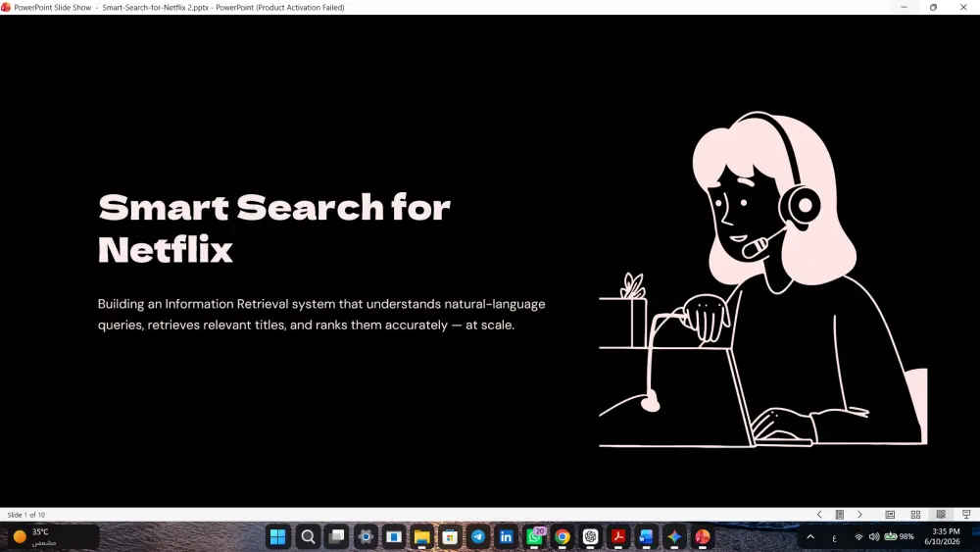The width and height of the screenshot is (980, 552).
Task: Open volume speaker control
Action: click(874, 537)
